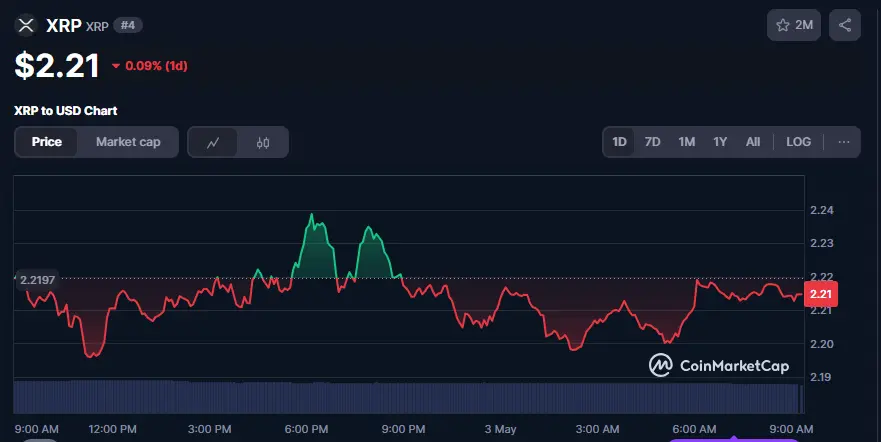Click the XRP to USD Chart heading

pyautogui.click(x=66, y=111)
